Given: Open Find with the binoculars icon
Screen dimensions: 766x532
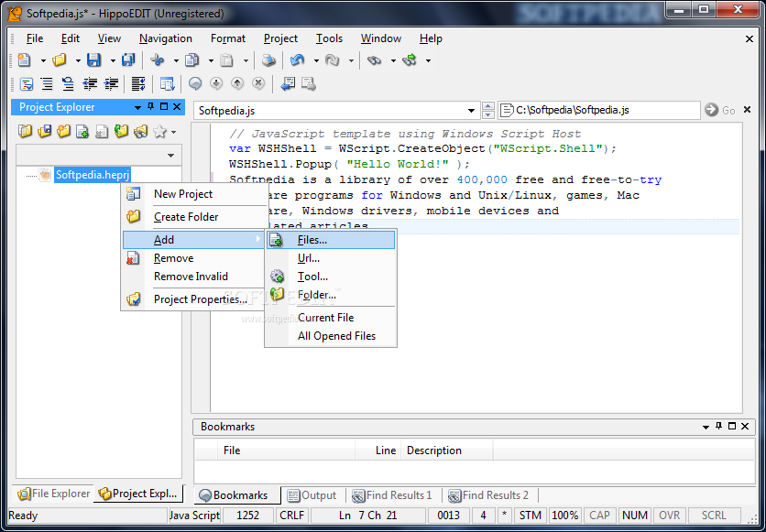Looking at the screenshot, I should [374, 60].
